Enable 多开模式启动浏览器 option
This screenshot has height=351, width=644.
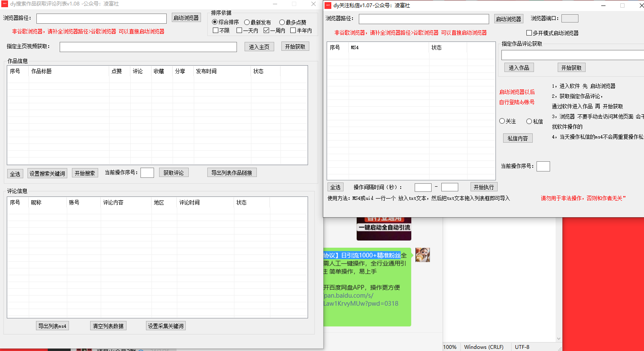[529, 33]
